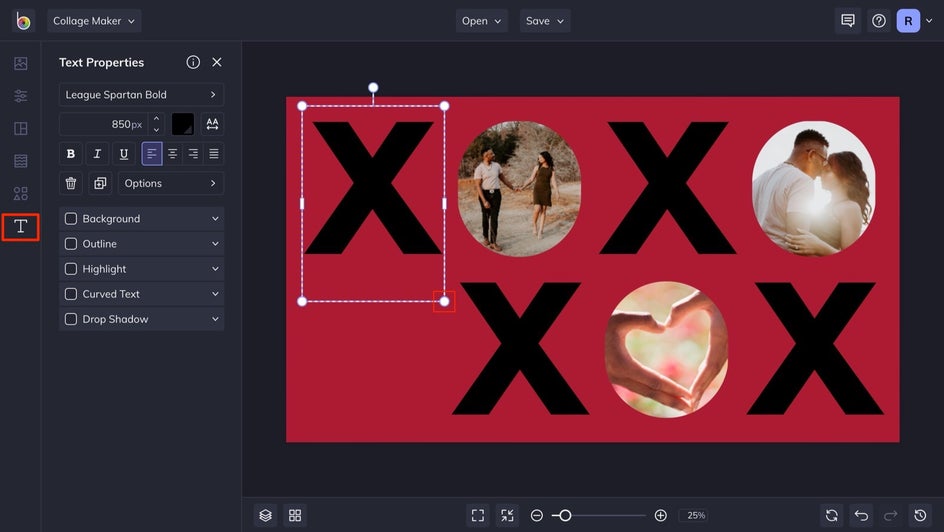This screenshot has width=944, height=532.
Task: Click the zoom slider handle
Action: [x=565, y=515]
